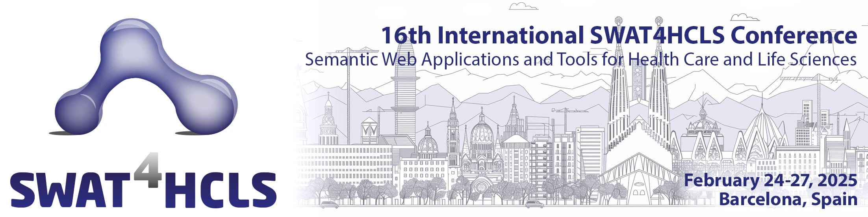Click the cloud outline near the top right
Viewport: 868px width, 217px height.
point(744,17)
